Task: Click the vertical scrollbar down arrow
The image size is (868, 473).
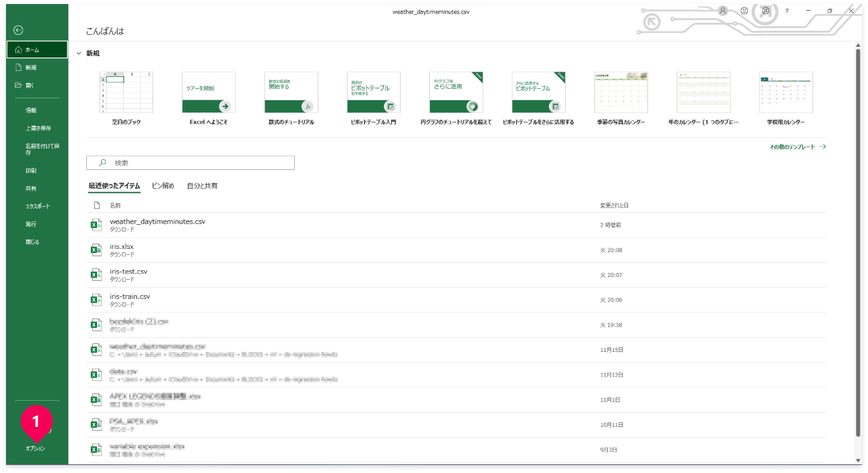Action: coord(858,460)
